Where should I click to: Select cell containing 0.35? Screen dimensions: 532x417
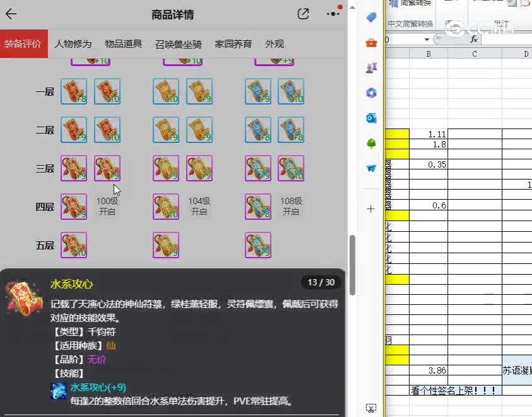click(429, 164)
